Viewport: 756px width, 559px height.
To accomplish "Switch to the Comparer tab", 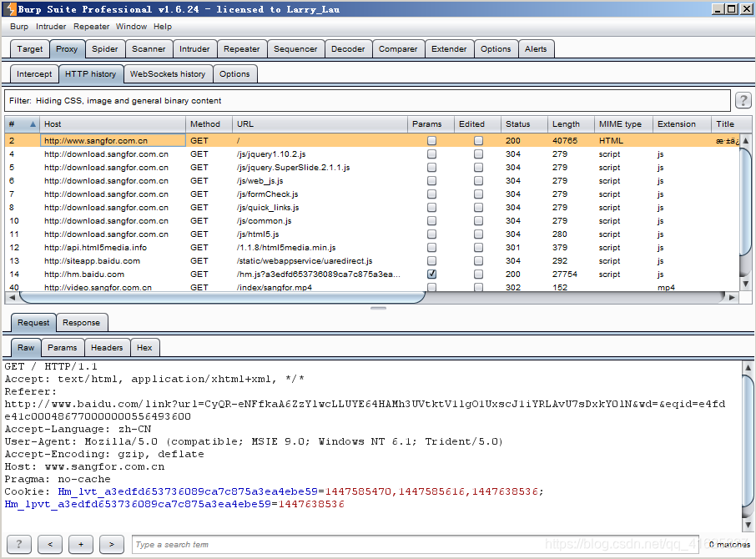I will click(x=398, y=48).
